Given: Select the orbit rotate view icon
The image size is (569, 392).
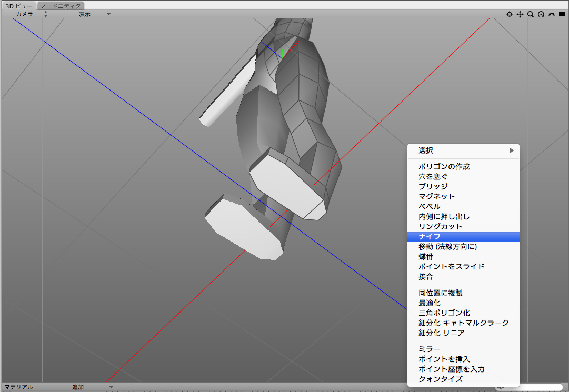Looking at the screenshot, I should pyautogui.click(x=541, y=14).
